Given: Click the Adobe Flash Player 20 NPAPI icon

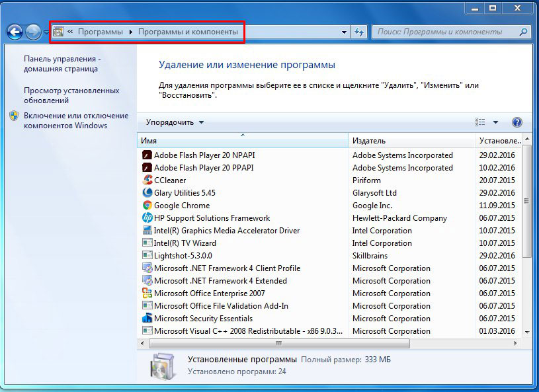Looking at the screenshot, I should [147, 155].
